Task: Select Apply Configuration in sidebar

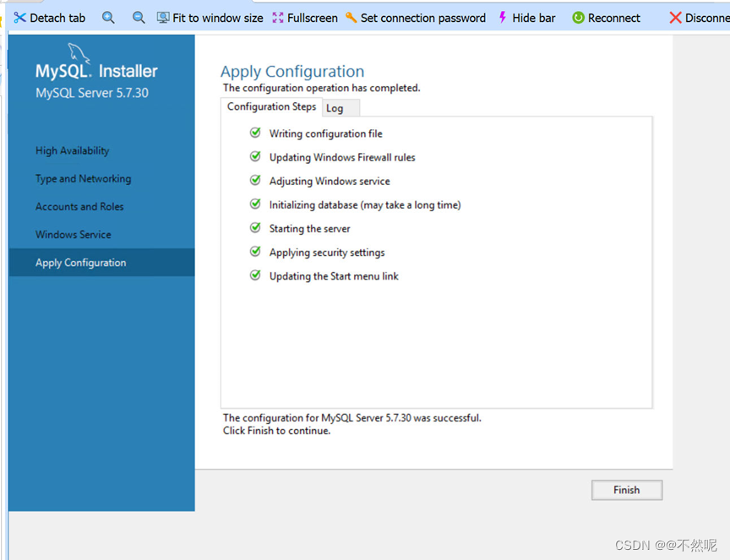Action: click(x=101, y=263)
